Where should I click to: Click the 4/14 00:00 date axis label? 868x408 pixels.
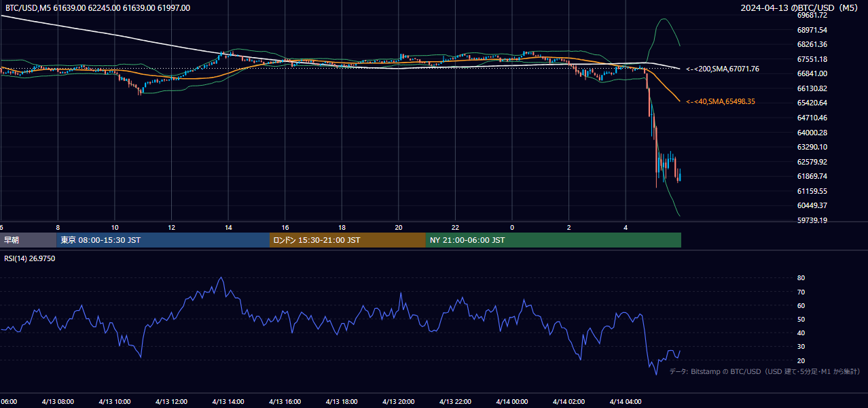coord(512,402)
